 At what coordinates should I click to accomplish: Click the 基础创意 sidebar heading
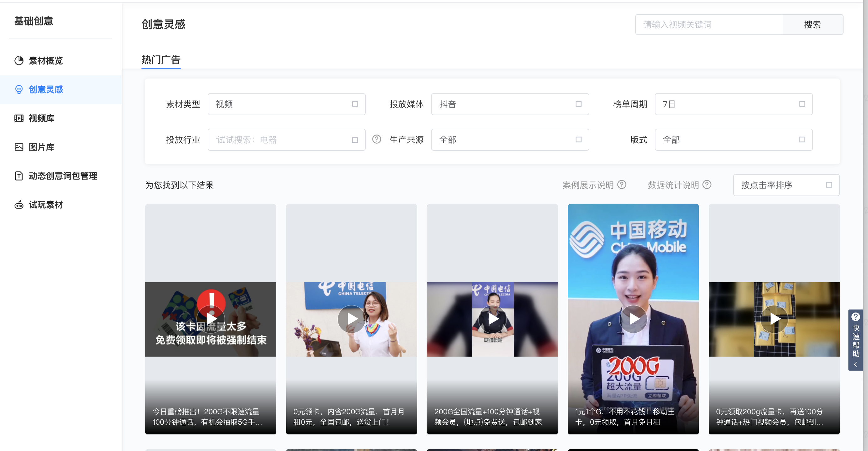(x=34, y=21)
